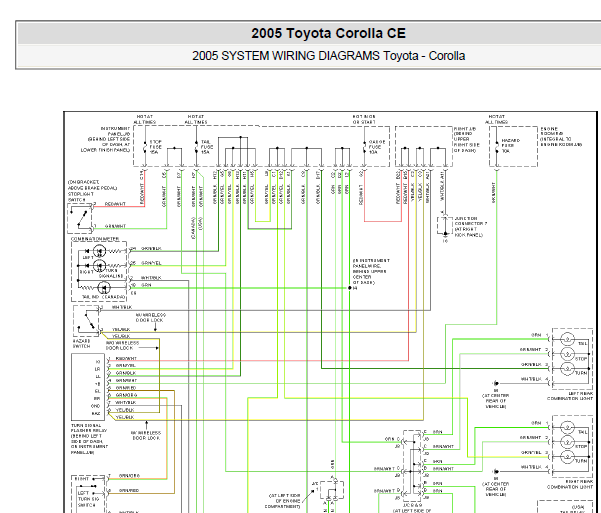Image resolution: width=601 pixels, height=513 pixels.
Task: Click the LEFT REAR COMBINATION LIGHT label
Action: tap(570, 396)
